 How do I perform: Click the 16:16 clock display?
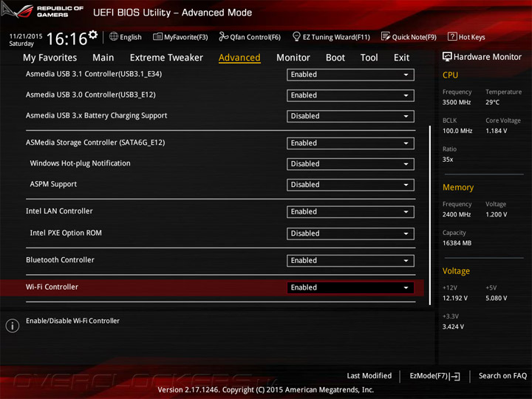point(66,38)
